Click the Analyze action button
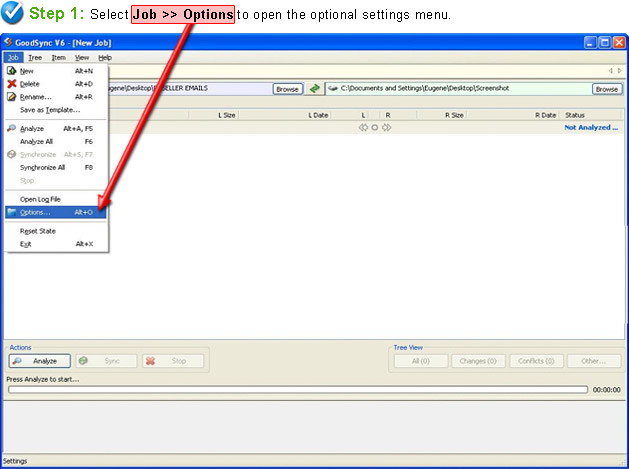Viewport: 629px width, 469px height. click(x=40, y=361)
